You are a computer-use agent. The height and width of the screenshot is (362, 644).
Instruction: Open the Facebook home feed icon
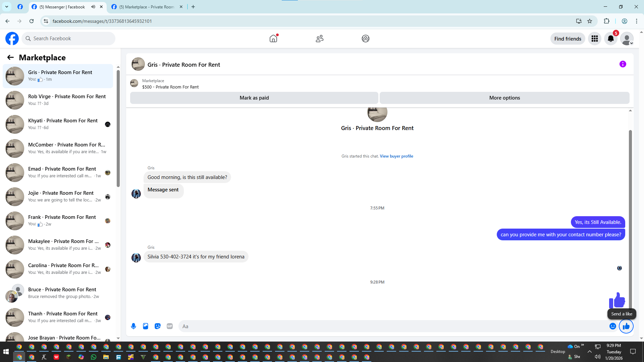point(273,39)
